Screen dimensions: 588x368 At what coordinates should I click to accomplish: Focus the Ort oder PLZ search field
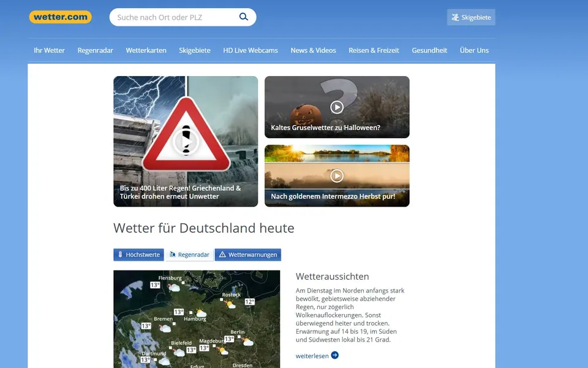pyautogui.click(x=183, y=17)
